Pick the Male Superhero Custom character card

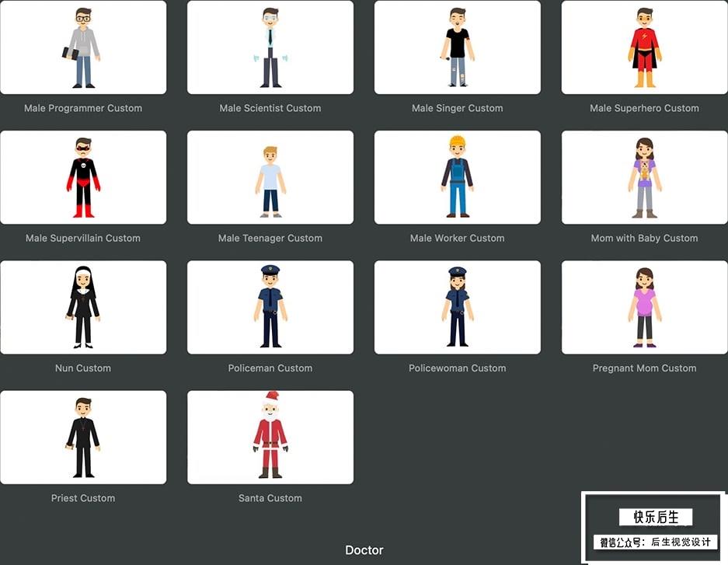(x=644, y=47)
